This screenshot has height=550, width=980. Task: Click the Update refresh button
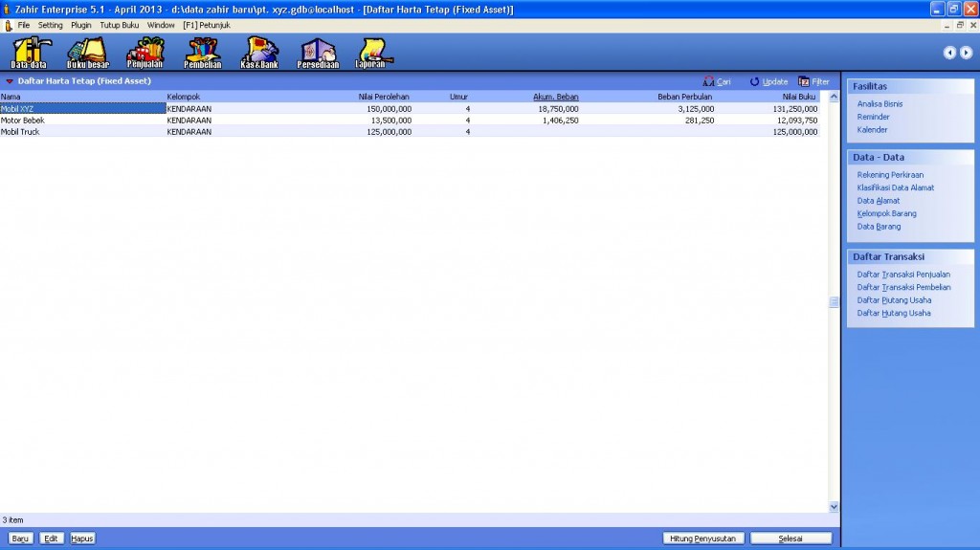tap(755, 82)
